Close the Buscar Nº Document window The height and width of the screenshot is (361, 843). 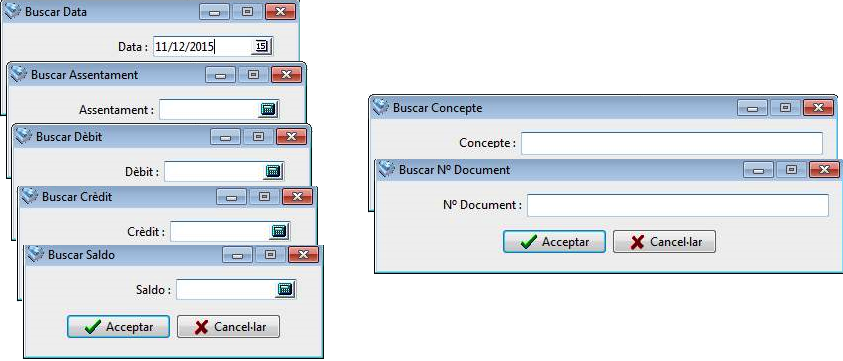824,170
